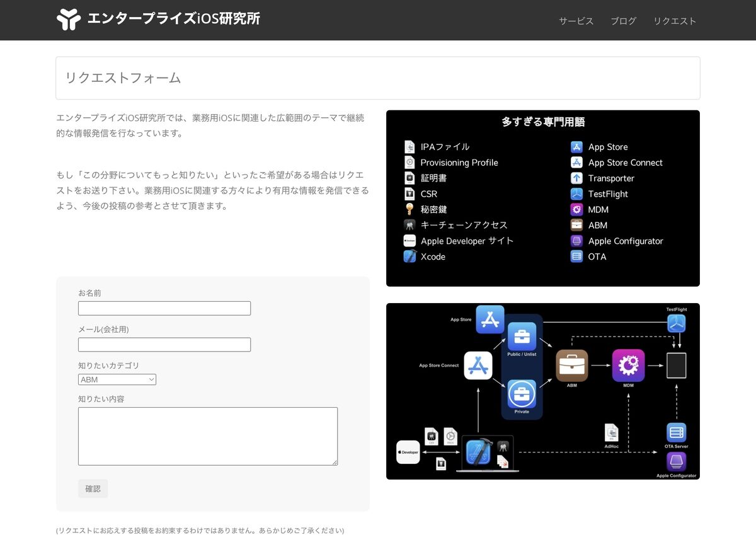Screen dimensions: 756x547
Task: Click the 証明書 certificate icon
Action: coord(409,178)
